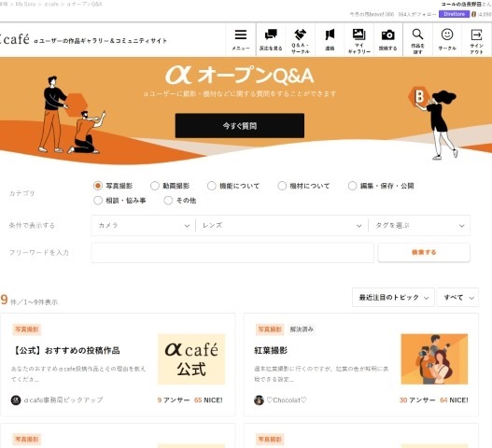Click the Direttore rank badge
492x448 pixels.
(x=454, y=14)
